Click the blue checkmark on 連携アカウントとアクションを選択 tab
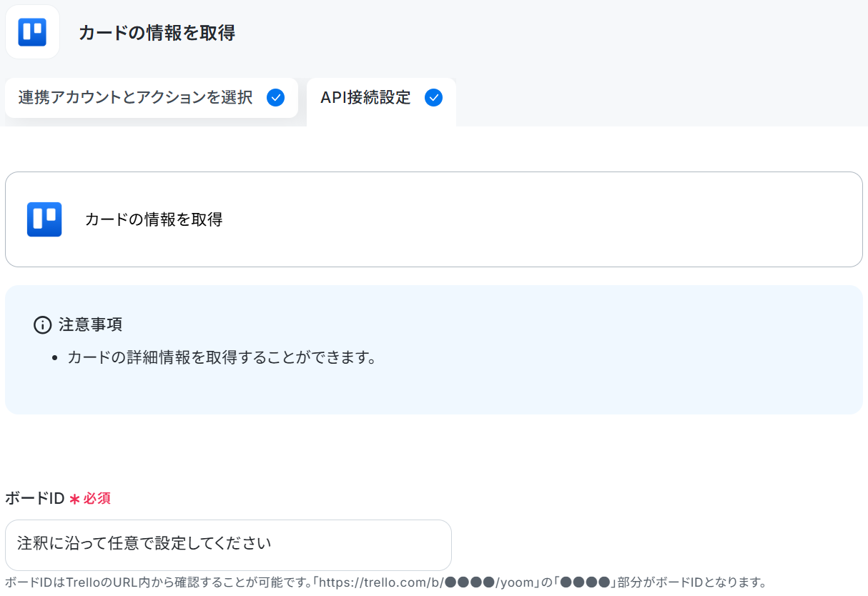868x596 pixels. click(275, 98)
